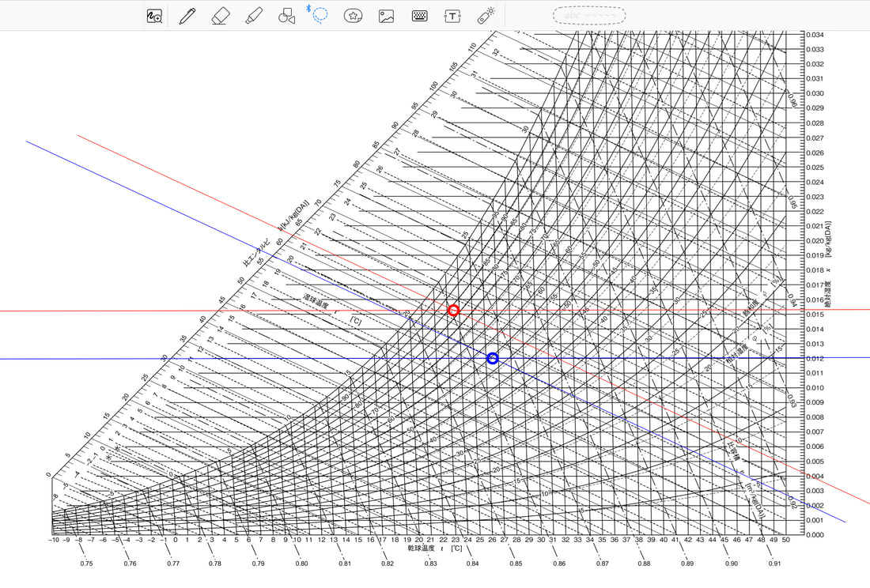Click the 0.000 humidity axis value
The width and height of the screenshot is (870, 588).
tap(815, 535)
